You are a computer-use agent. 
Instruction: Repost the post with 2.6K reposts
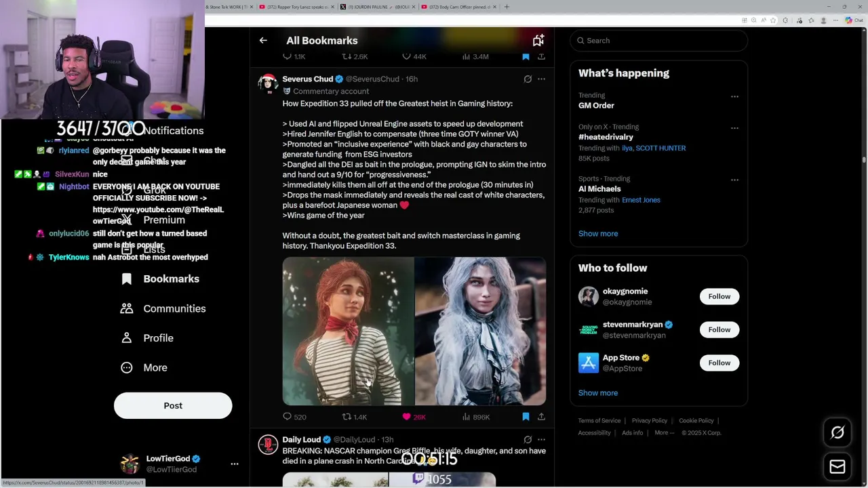(354, 56)
